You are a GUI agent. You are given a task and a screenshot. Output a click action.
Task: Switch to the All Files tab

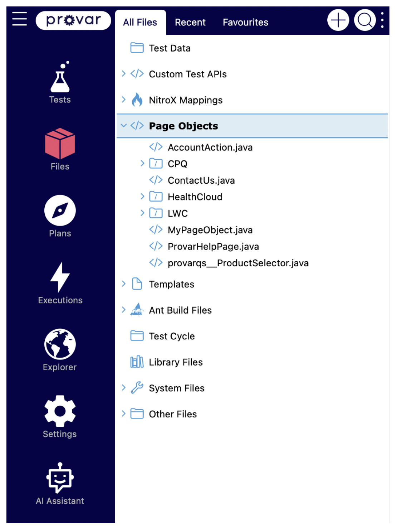pyautogui.click(x=140, y=22)
